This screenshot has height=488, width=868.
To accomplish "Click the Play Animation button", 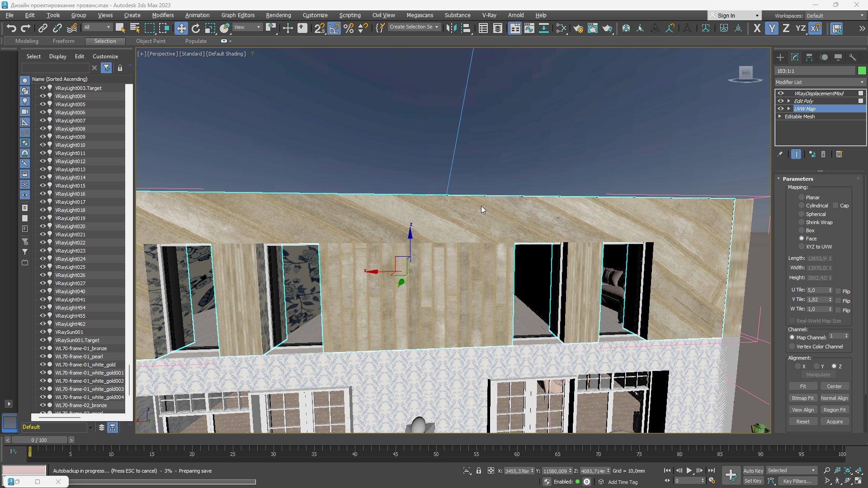I will pyautogui.click(x=689, y=470).
